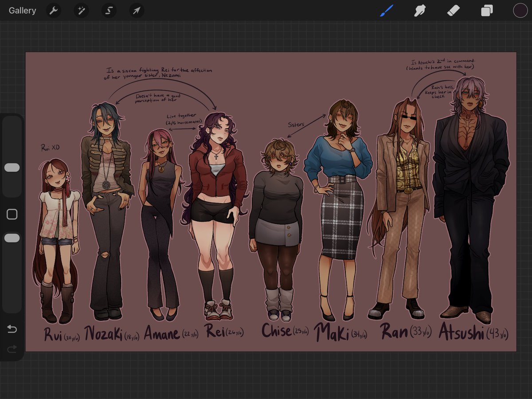532x399 pixels.
Task: Click the 'Rui' name label
Action: point(53,334)
